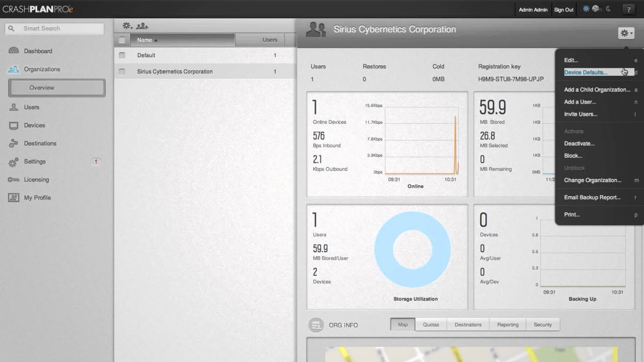The image size is (644, 362).
Task: Click the Settings gears icon in sidebar
Action: click(14, 162)
